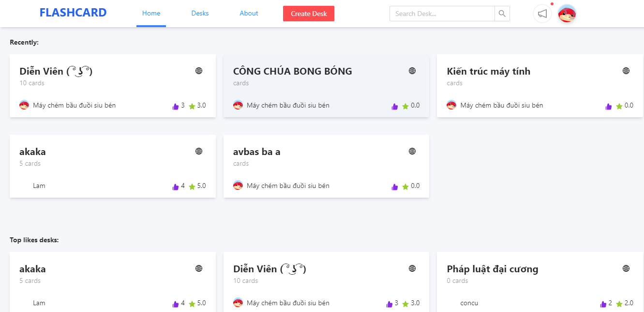Open notifications via the megaphone icon
This screenshot has width=644, height=312.
[542, 13]
